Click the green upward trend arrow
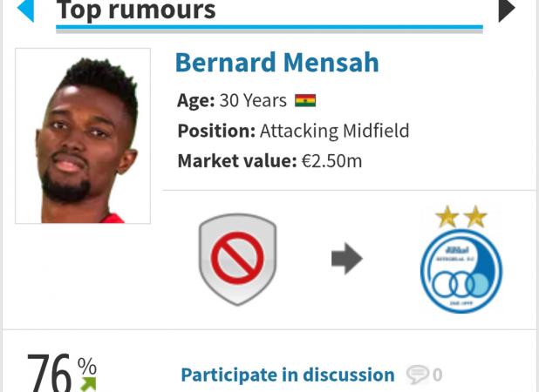The image size is (539, 392). pyautogui.click(x=88, y=384)
